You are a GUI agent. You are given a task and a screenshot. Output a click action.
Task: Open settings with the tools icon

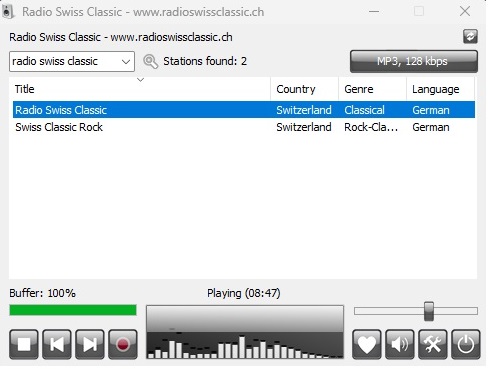pyautogui.click(x=433, y=344)
